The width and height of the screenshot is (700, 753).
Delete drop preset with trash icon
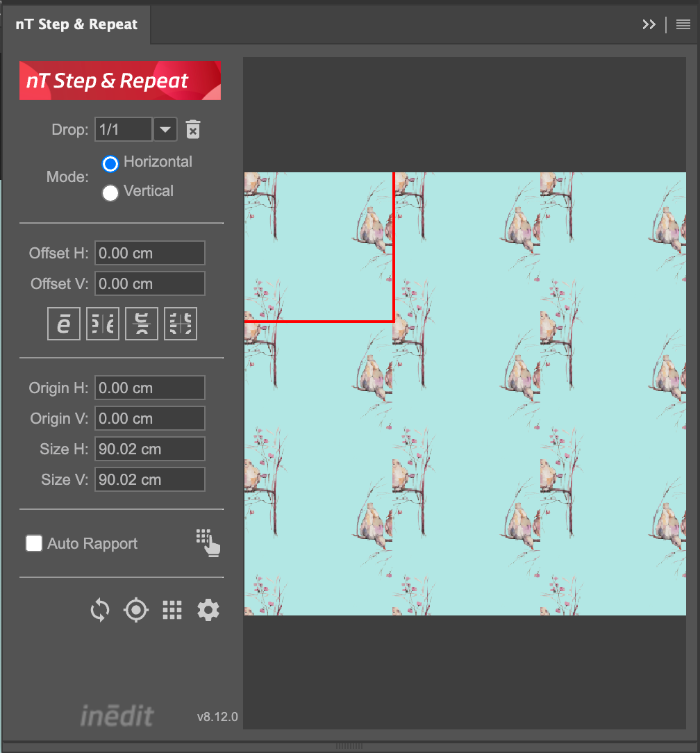coord(193,130)
